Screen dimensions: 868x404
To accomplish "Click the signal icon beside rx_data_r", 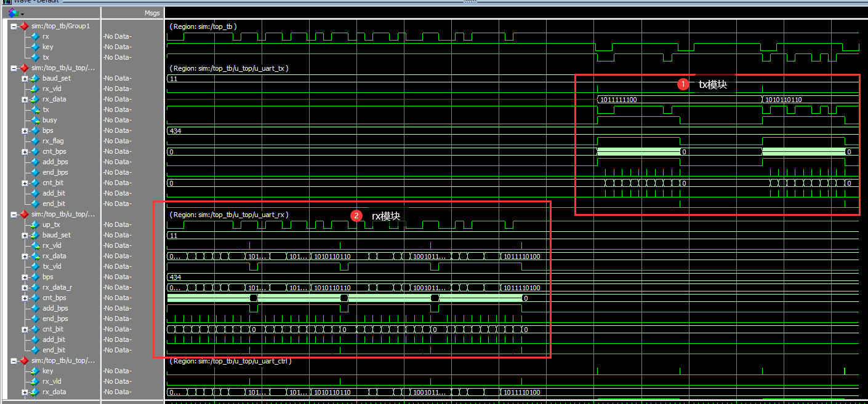I will [35, 287].
